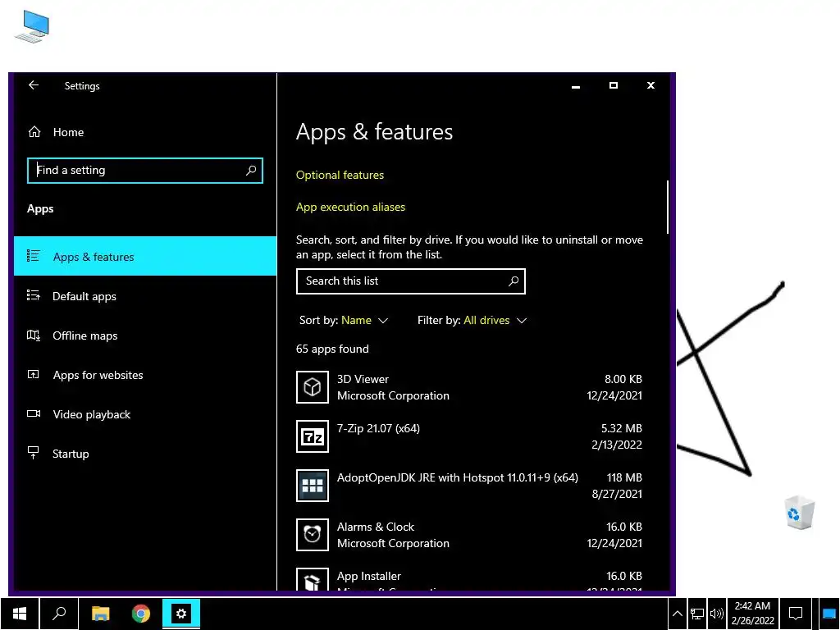Click the Home house icon
This screenshot has height=630, width=840.
coord(34,132)
